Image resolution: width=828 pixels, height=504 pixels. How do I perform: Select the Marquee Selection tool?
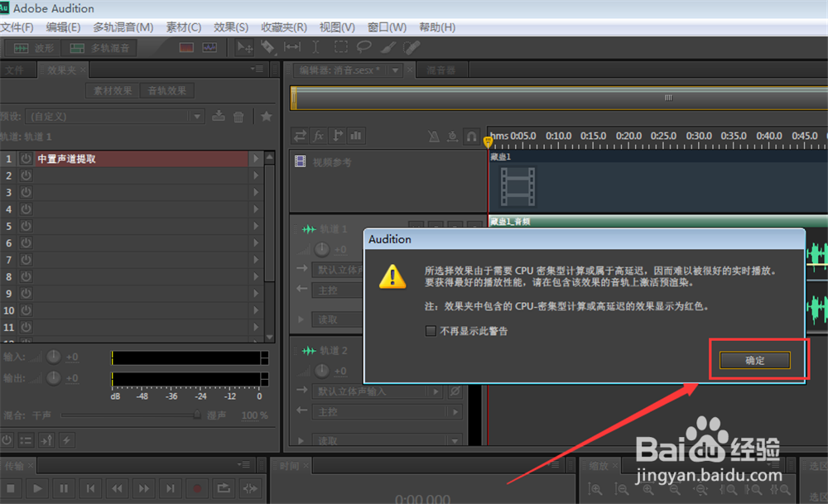click(x=341, y=47)
